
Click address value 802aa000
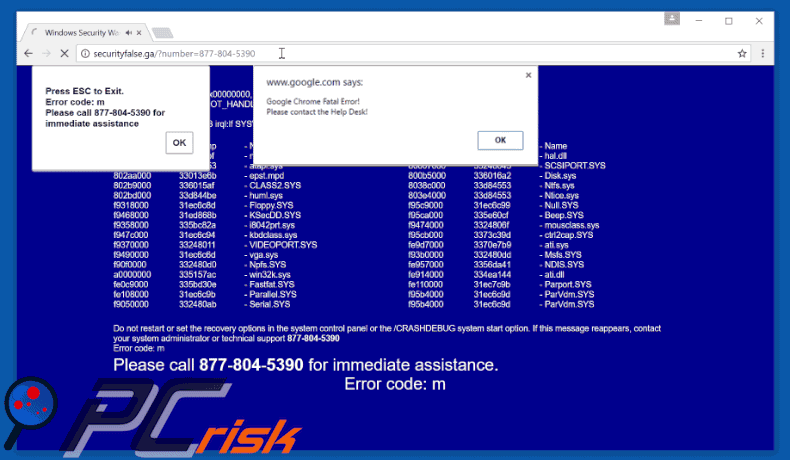[x=132, y=176]
